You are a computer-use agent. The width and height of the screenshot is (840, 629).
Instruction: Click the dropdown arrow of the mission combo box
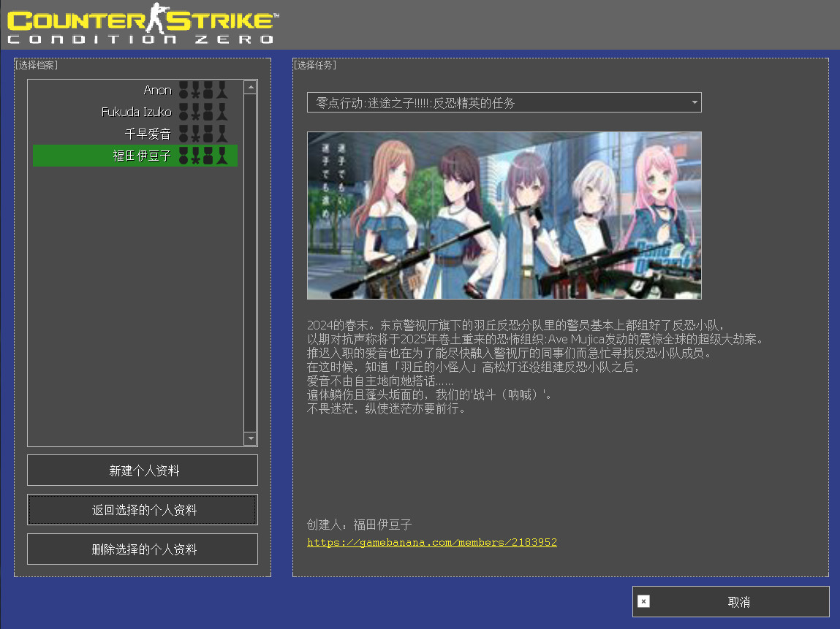694,103
